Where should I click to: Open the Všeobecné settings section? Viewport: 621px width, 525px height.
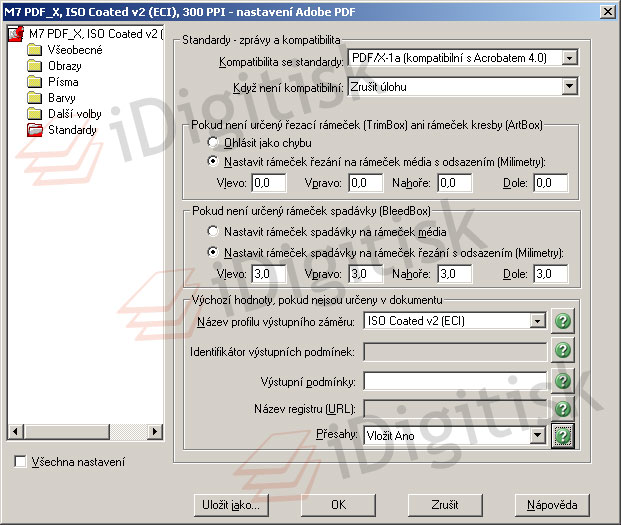pos(75,50)
